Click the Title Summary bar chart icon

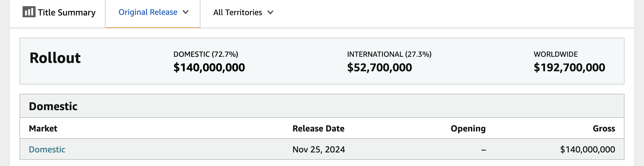pyautogui.click(x=29, y=12)
